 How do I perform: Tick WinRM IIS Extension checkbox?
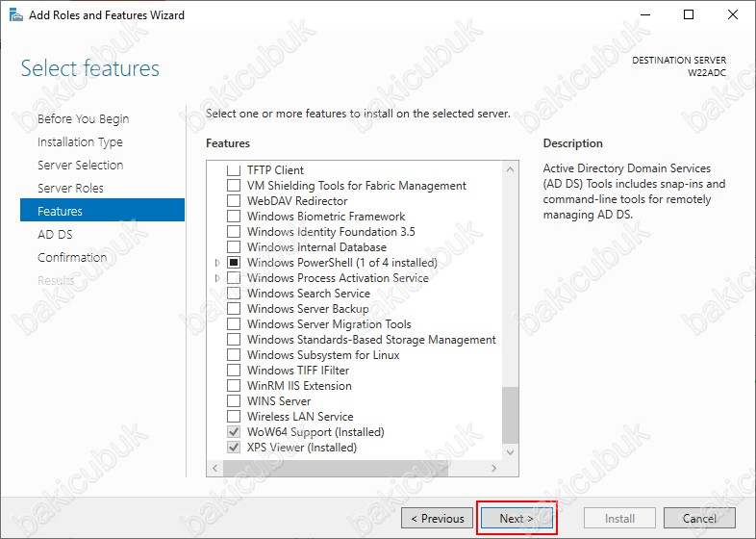(x=234, y=386)
